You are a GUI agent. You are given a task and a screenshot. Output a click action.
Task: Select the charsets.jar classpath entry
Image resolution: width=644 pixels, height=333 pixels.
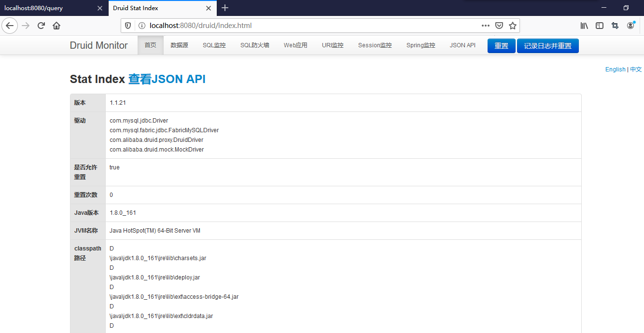click(158, 258)
